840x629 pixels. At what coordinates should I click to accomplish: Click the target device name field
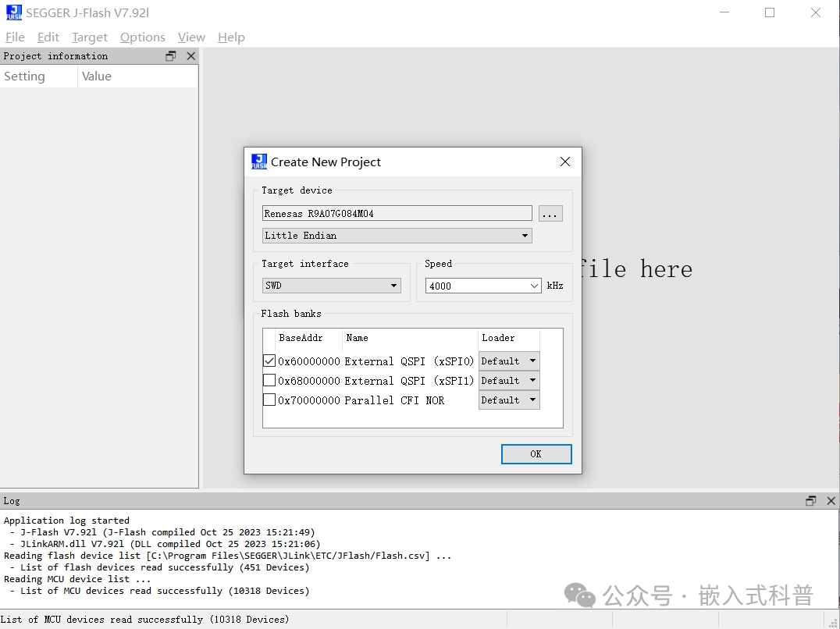[397, 213]
